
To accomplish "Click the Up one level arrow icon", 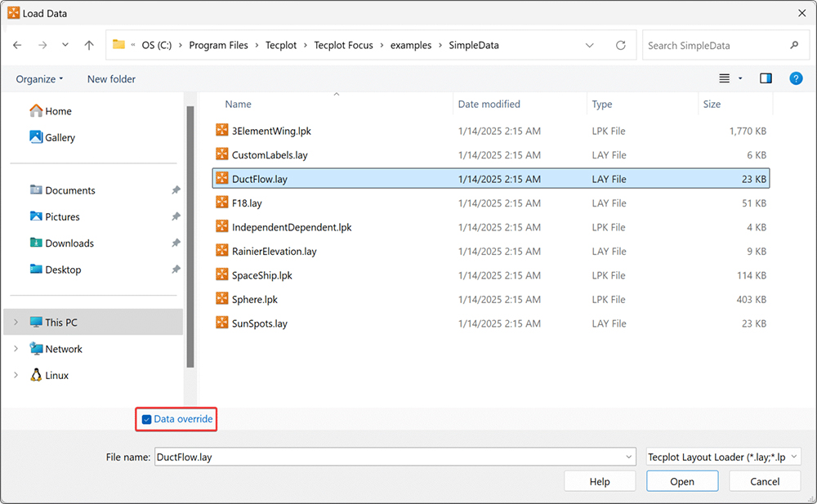I will 89,46.
